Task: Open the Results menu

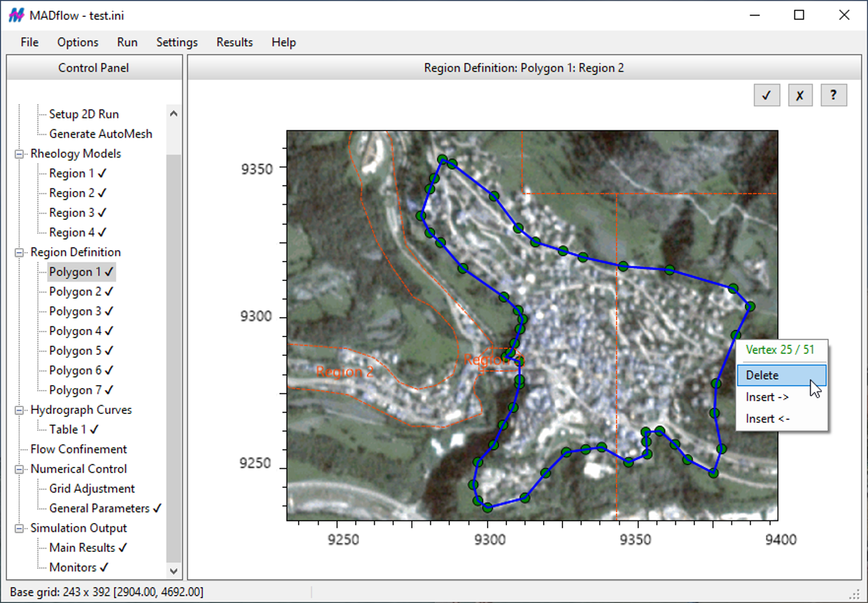Action: click(234, 42)
